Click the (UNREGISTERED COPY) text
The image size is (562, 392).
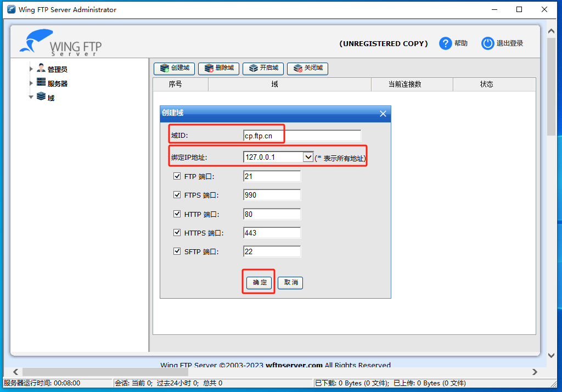coord(384,43)
